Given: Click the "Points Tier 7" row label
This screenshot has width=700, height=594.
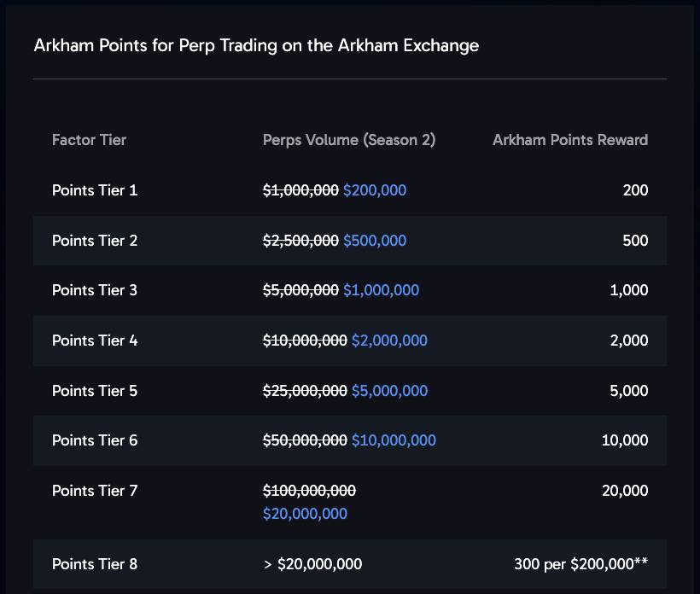Looking at the screenshot, I should pos(95,492).
